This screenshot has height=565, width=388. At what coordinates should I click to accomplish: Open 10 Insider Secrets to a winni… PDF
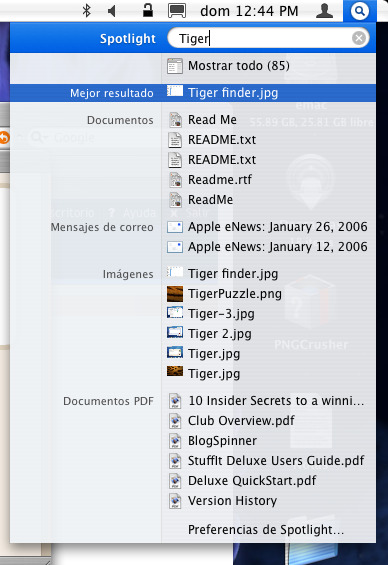pyautogui.click(x=276, y=401)
